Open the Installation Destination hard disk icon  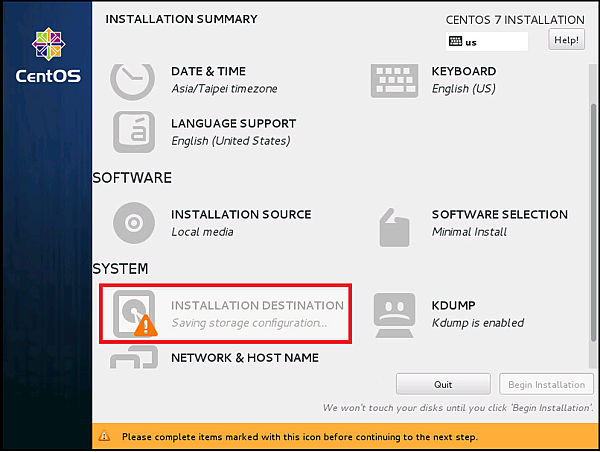(134, 314)
